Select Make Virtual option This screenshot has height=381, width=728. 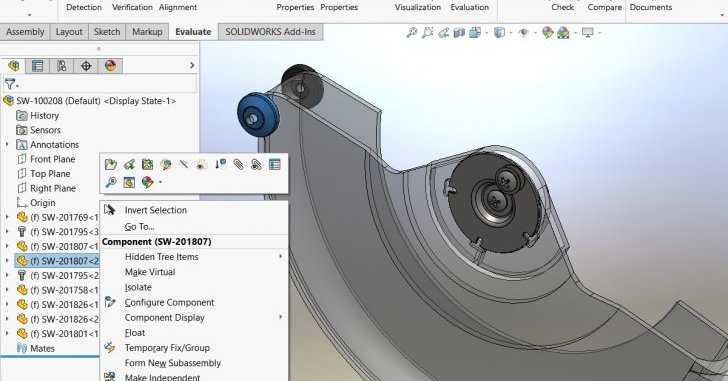click(150, 272)
